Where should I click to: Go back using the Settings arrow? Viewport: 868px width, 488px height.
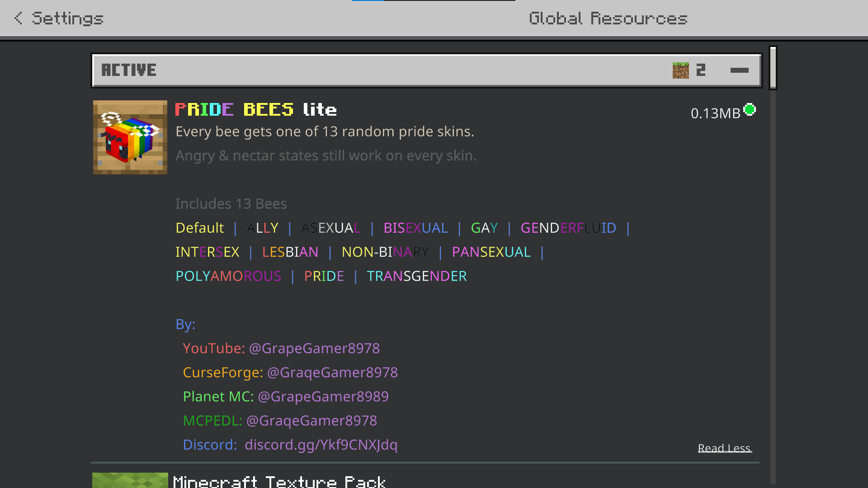18,18
